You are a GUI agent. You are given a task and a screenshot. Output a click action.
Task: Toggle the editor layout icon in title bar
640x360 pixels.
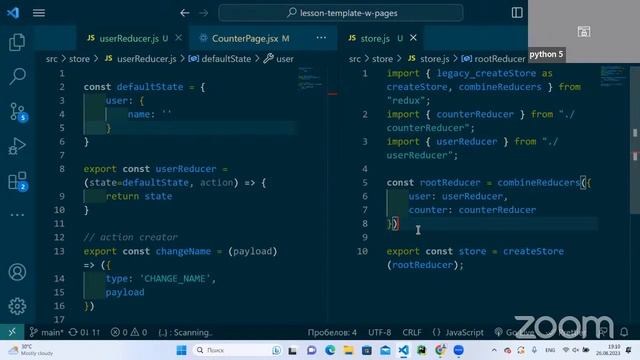[517, 13]
